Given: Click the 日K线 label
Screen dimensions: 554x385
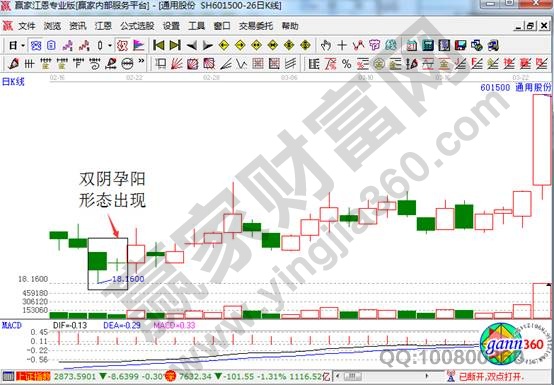Looking at the screenshot, I should [x=13, y=82].
